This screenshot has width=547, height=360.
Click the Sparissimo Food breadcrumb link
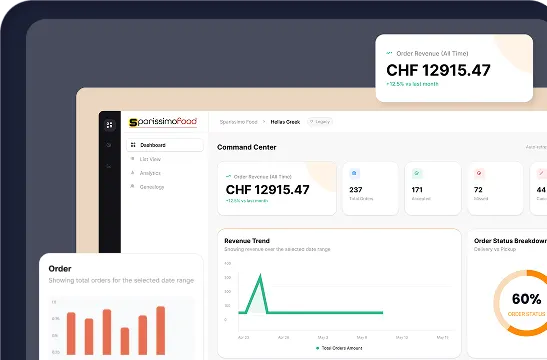point(238,122)
